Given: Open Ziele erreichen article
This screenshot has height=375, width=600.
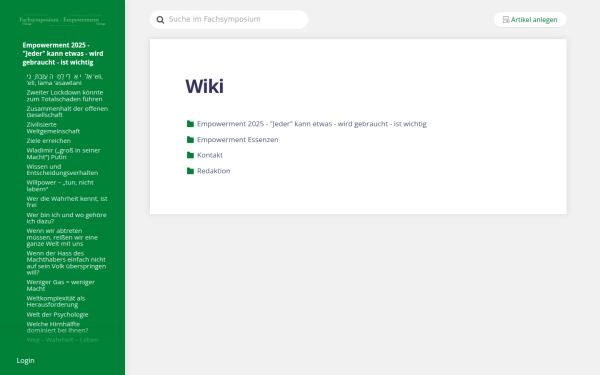Looking at the screenshot, I should (x=49, y=141).
